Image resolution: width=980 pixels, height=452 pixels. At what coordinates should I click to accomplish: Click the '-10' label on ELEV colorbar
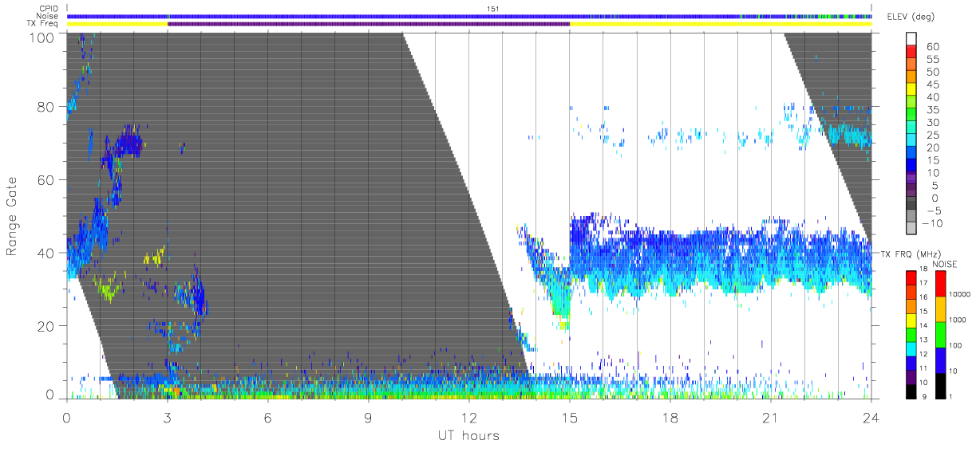(932, 223)
